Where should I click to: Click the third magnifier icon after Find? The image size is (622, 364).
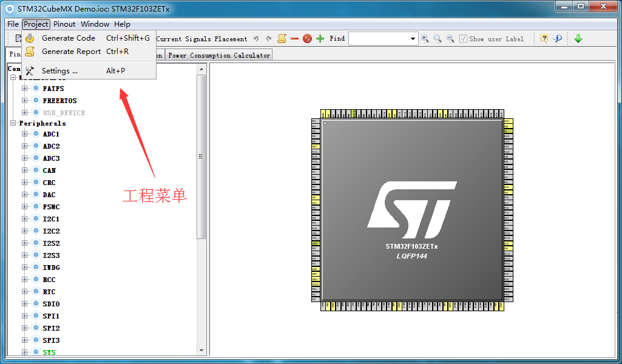click(x=450, y=38)
